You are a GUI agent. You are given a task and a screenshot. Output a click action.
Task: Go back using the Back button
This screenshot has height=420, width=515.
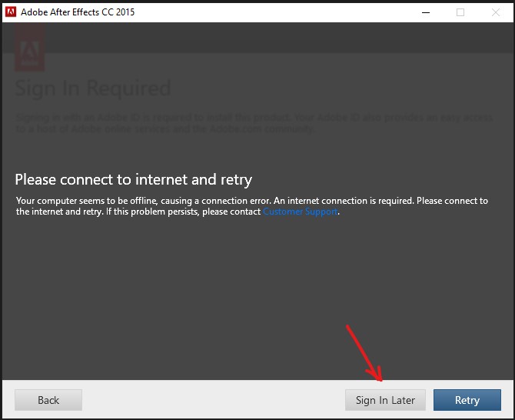pos(48,400)
